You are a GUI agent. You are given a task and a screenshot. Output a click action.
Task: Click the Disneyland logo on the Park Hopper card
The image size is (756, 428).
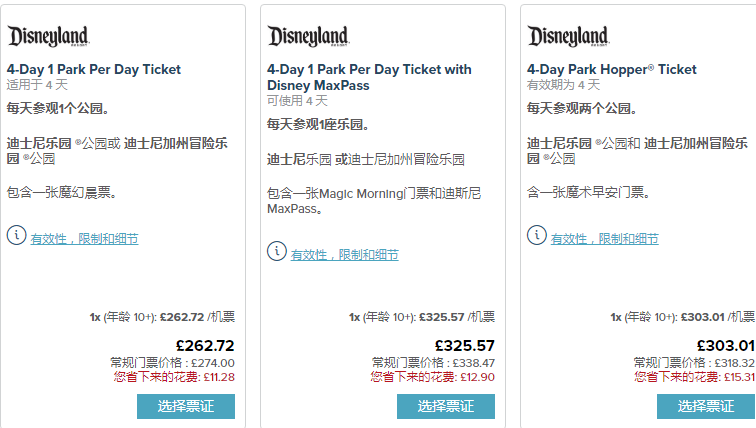(x=568, y=37)
